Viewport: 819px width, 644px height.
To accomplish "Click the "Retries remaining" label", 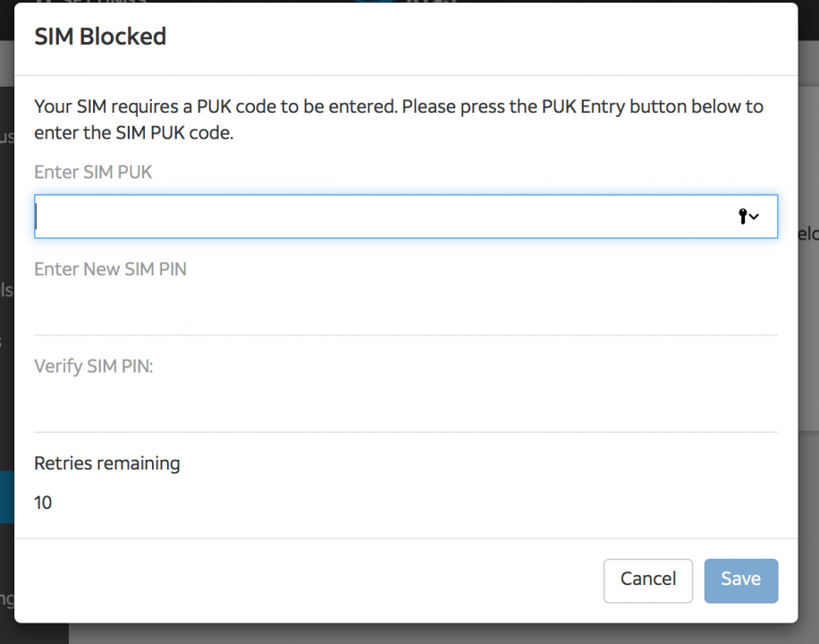I will pos(106,463).
